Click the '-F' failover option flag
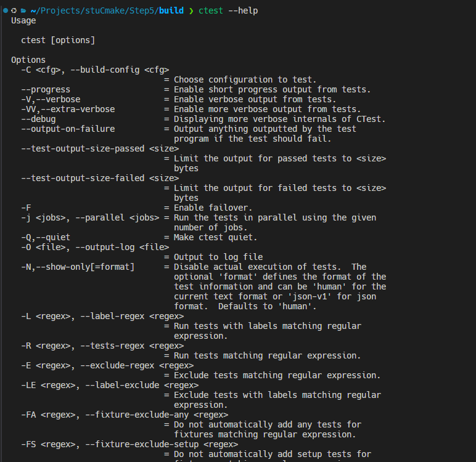This screenshot has width=476, height=462. click(26, 208)
